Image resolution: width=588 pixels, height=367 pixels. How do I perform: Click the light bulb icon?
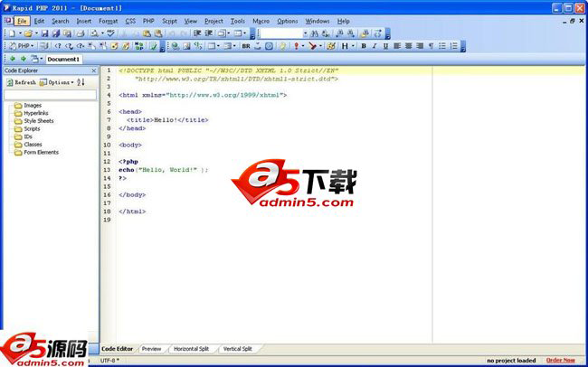pyautogui.click(x=283, y=46)
